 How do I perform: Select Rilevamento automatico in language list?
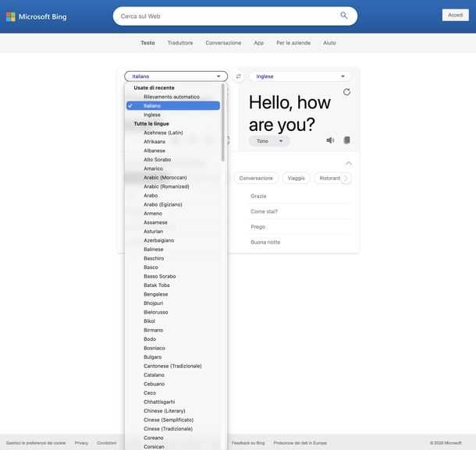point(173,97)
